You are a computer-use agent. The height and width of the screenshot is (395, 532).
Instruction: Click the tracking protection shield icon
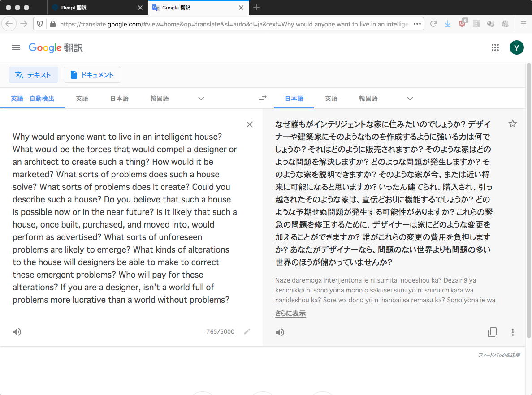[x=40, y=24]
